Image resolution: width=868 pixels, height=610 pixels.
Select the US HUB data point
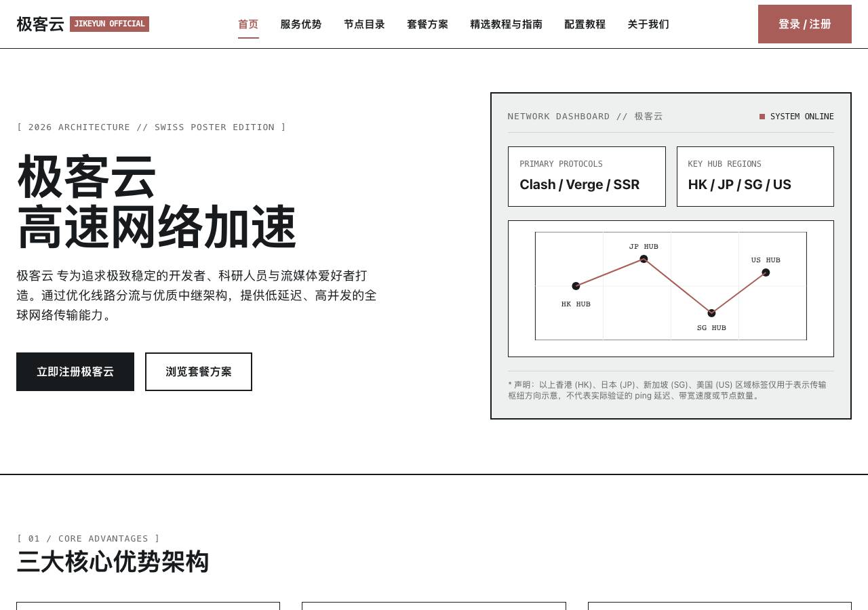click(x=766, y=272)
